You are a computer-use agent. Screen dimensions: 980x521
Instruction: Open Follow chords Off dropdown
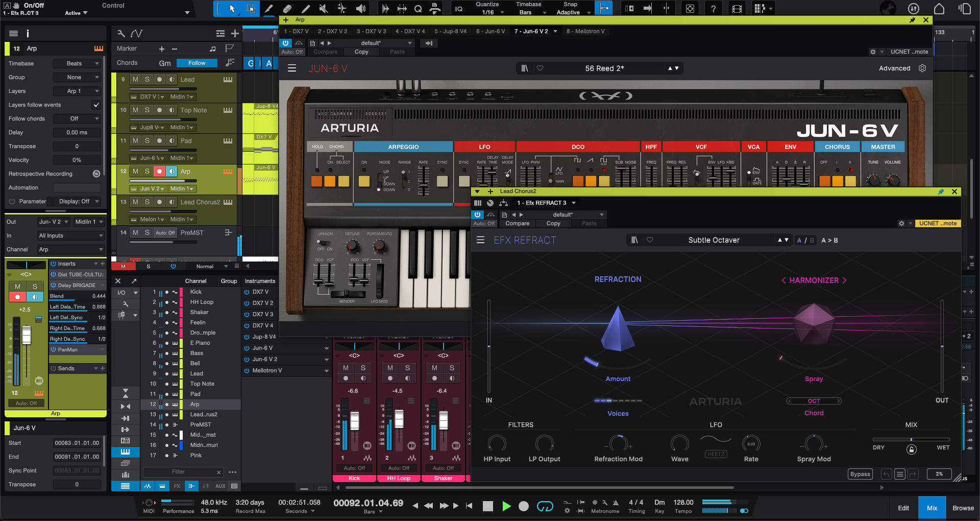pos(77,119)
